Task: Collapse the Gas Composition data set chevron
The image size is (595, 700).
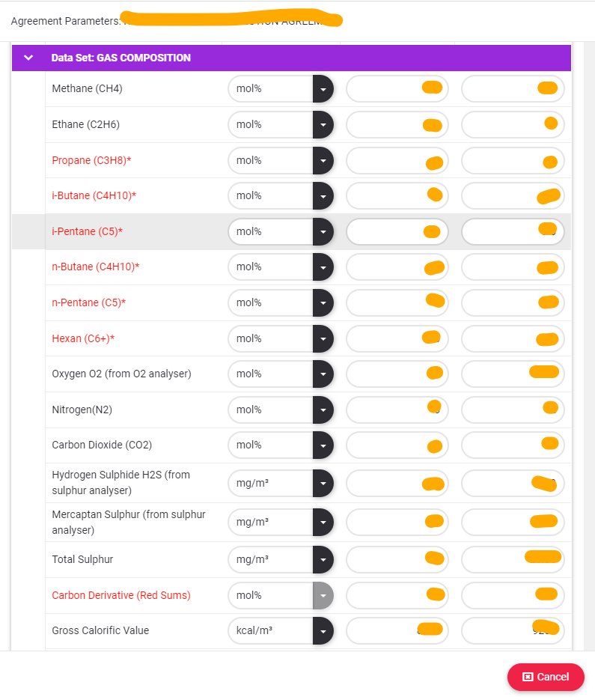Action: coord(28,58)
